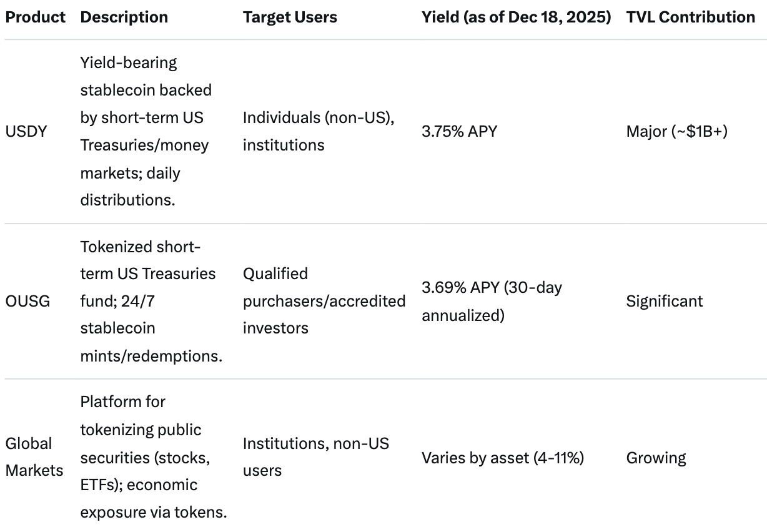Click the Global Markets platform description
The height and width of the screenshot is (532, 767).
(x=152, y=456)
